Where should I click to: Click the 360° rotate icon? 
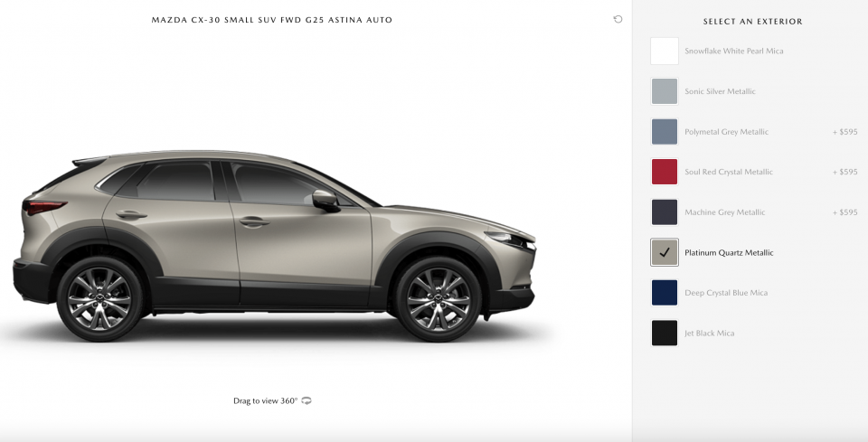[307, 400]
